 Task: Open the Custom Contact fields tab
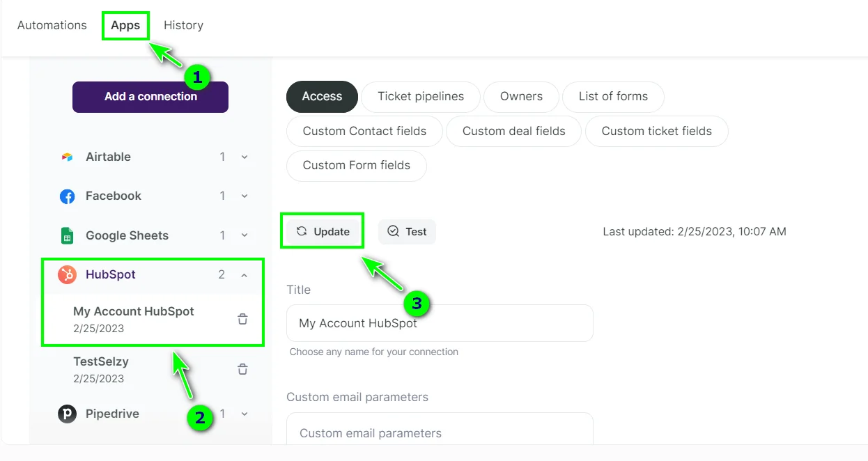point(364,131)
